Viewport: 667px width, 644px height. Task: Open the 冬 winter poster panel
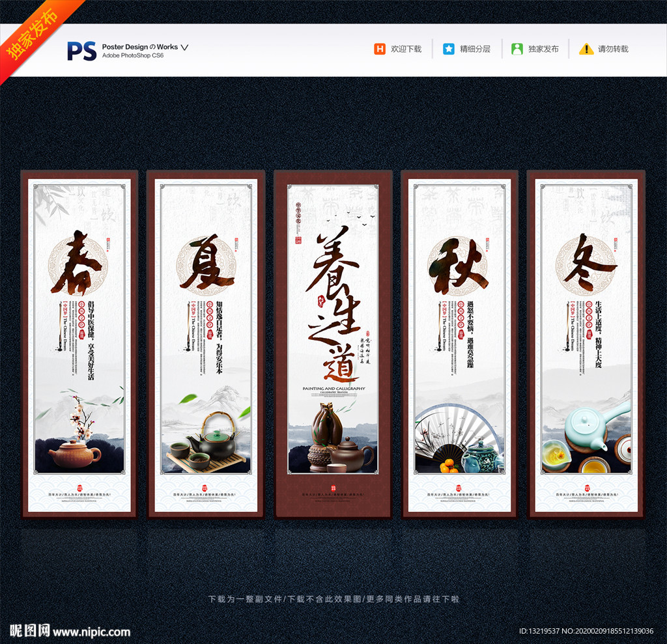(x=586, y=345)
